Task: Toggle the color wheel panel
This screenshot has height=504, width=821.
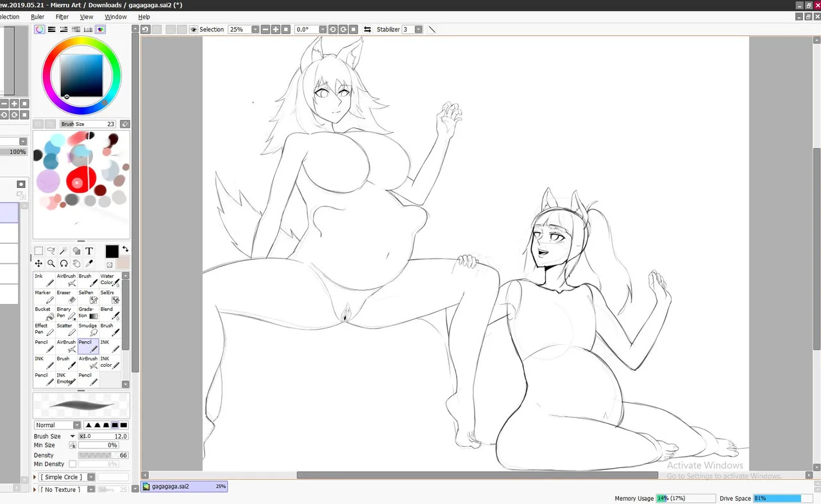Action: (40, 29)
